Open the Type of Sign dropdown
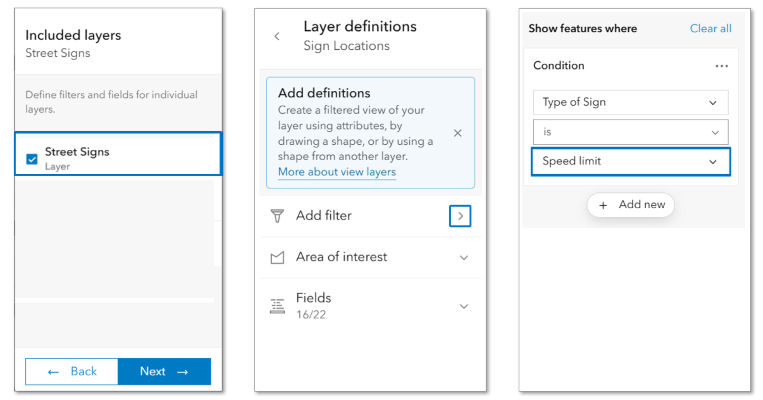 click(631, 102)
